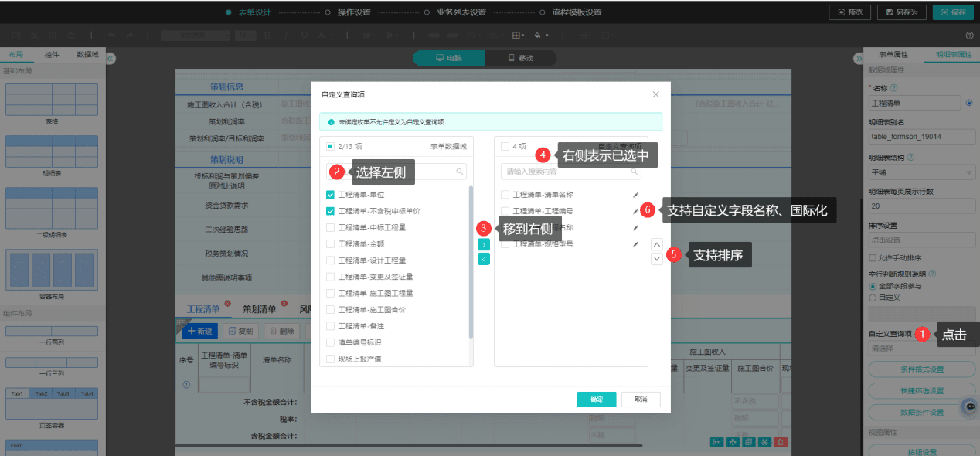Check 工程清单-中标工程量 checkbox
The image size is (980, 456).
tap(330, 227)
